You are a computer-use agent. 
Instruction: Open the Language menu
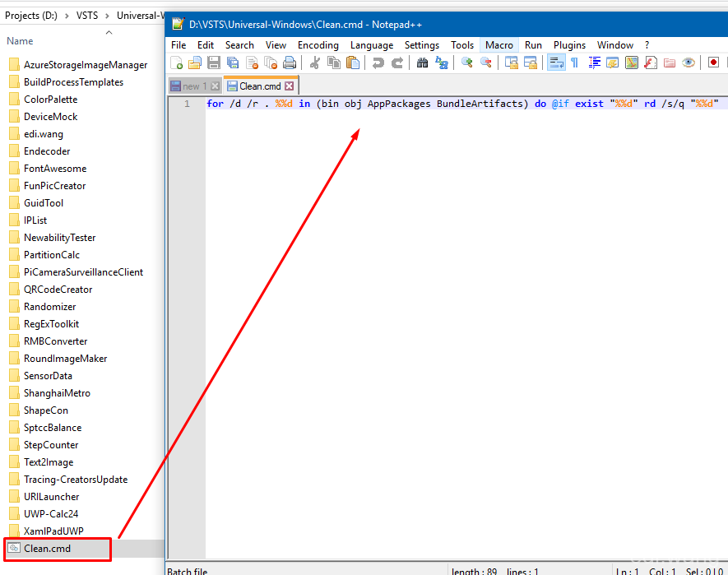click(x=372, y=45)
